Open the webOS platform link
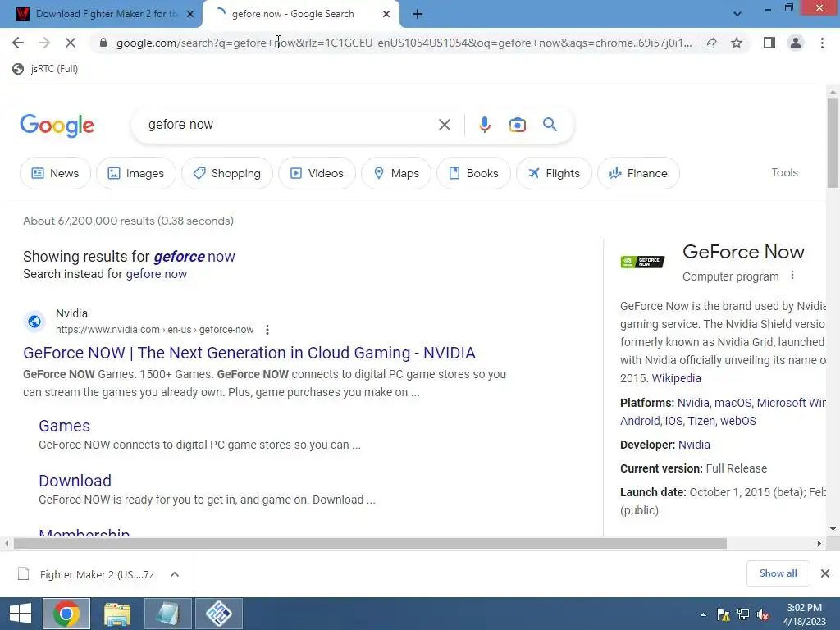Screen dimensions: 840x630 coord(738,421)
